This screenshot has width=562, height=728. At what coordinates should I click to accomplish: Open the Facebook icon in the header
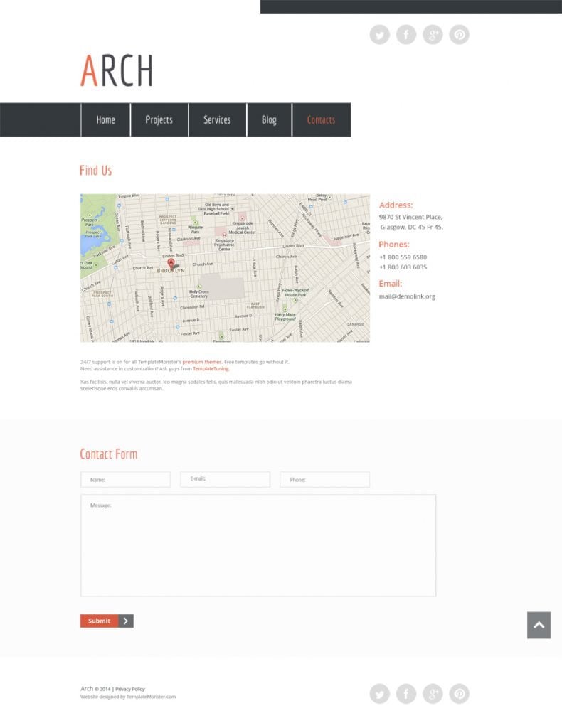point(406,35)
